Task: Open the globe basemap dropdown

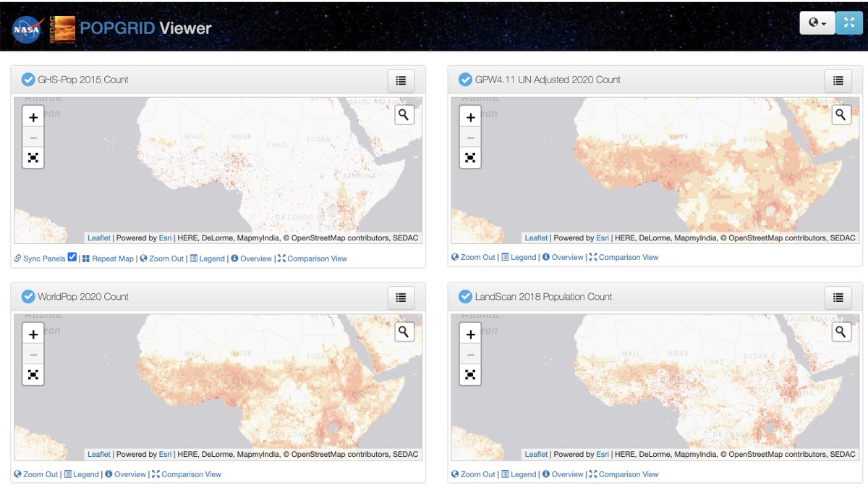Action: (x=817, y=23)
